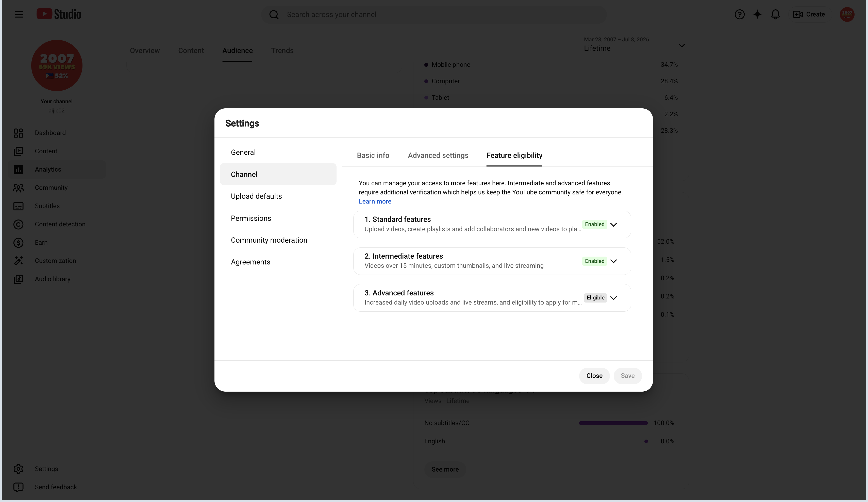Click Enabled badge on Standard features
This screenshot has width=868, height=502.
pos(594,224)
